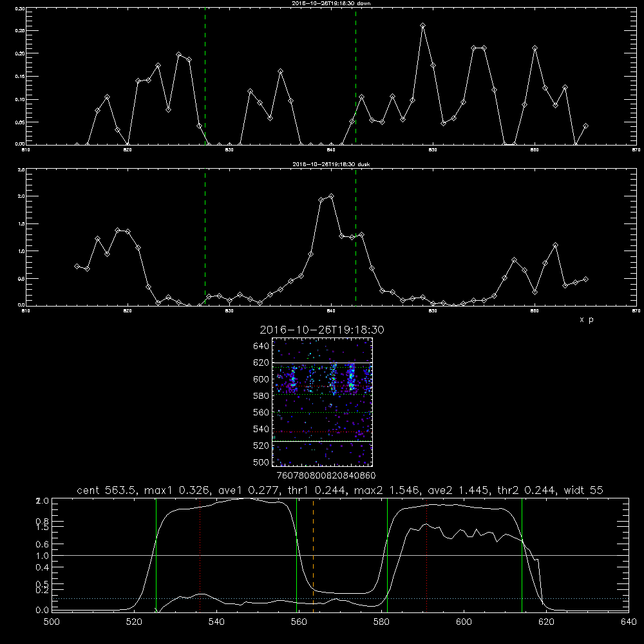Image resolution: width=644 pixels, height=644 pixels.
Task: Click the "2.0" y-axis label of dusk plot
Action: click(21, 196)
